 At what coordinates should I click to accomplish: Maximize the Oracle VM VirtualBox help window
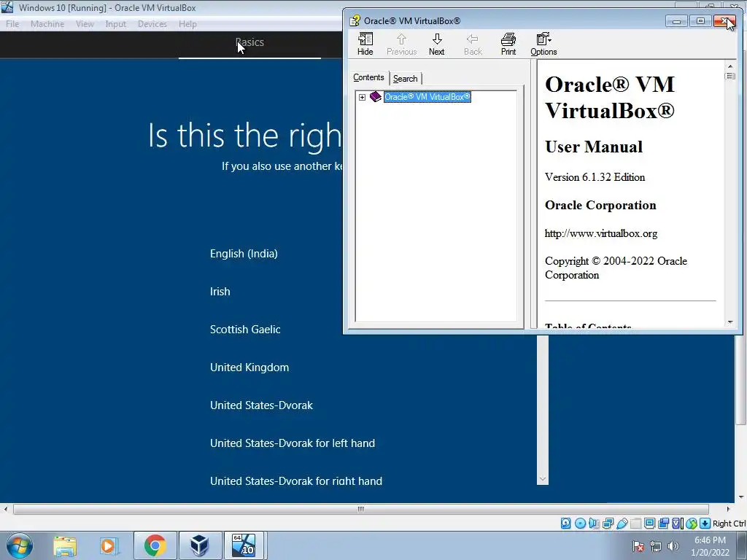tap(700, 21)
